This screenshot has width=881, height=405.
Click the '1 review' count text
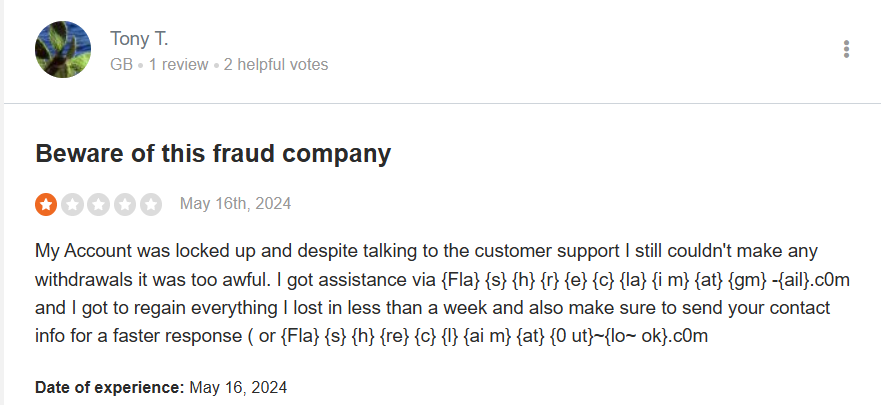click(178, 65)
